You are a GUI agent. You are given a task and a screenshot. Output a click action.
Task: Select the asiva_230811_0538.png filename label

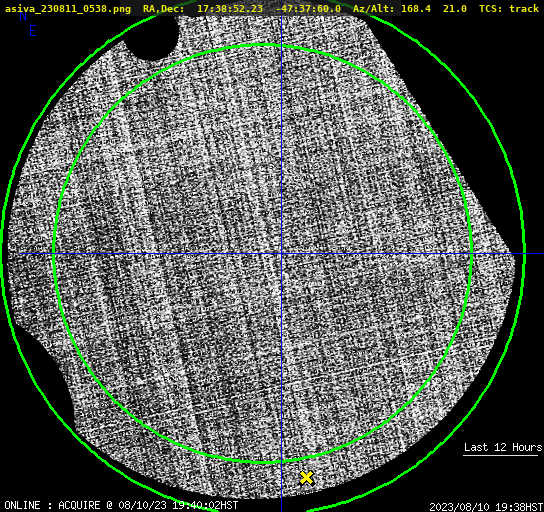click(68, 8)
